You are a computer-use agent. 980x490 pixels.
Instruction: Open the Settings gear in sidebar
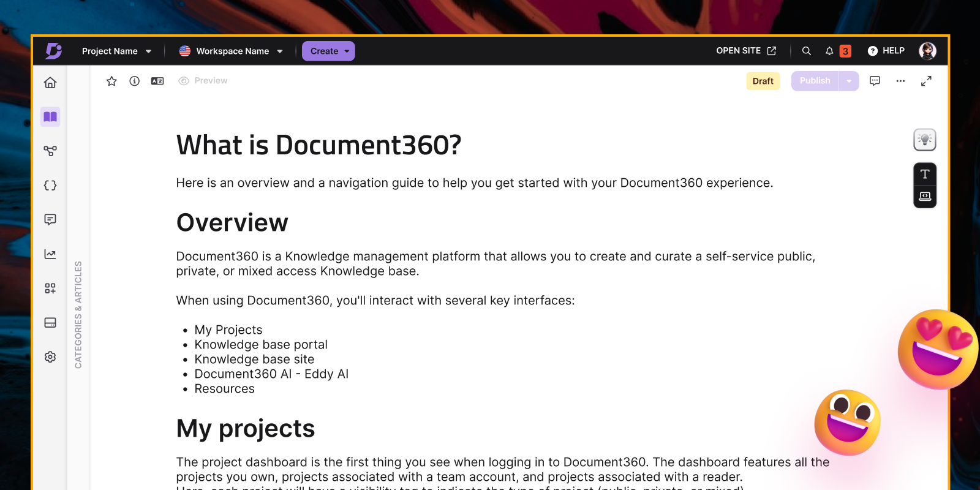[50, 356]
